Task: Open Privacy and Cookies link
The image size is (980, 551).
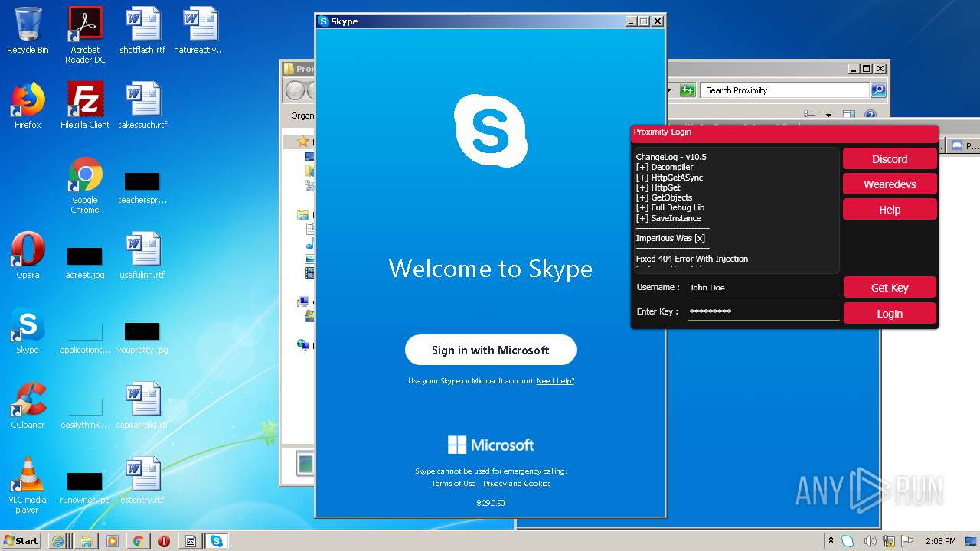Action: click(x=517, y=484)
